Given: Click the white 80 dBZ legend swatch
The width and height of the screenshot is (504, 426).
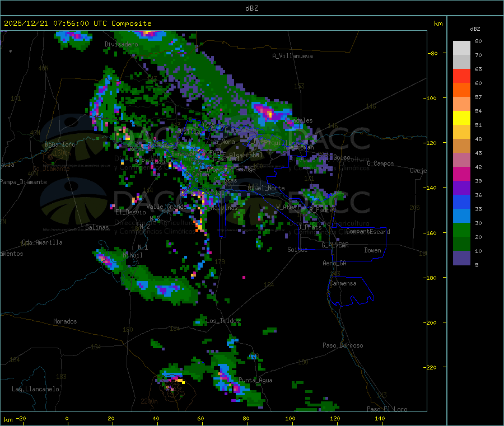Looking at the screenshot, I should [x=461, y=48].
